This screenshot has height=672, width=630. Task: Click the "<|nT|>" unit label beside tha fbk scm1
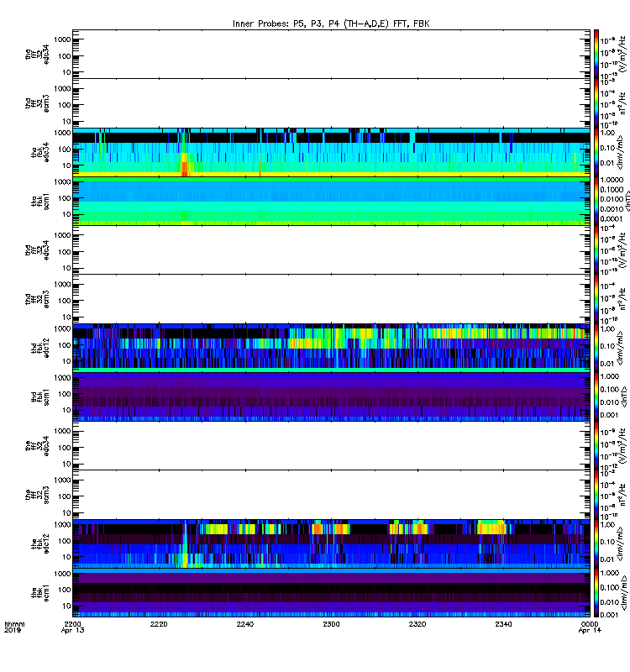(626, 201)
